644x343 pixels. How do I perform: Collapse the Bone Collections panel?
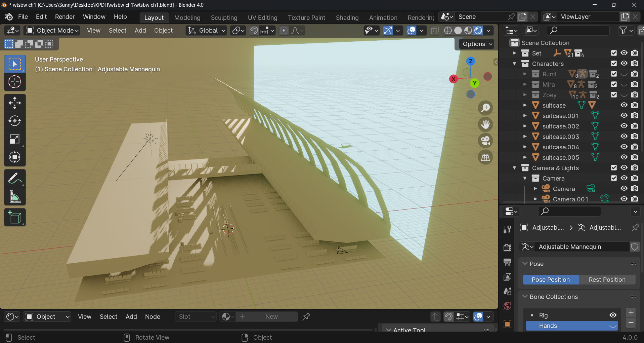pyautogui.click(x=525, y=297)
